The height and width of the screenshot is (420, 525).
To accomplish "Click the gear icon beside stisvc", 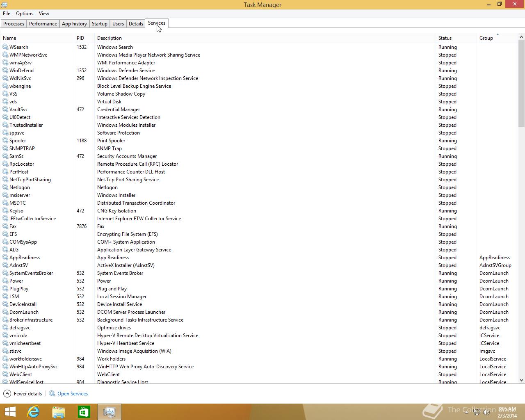I will [x=5, y=351].
